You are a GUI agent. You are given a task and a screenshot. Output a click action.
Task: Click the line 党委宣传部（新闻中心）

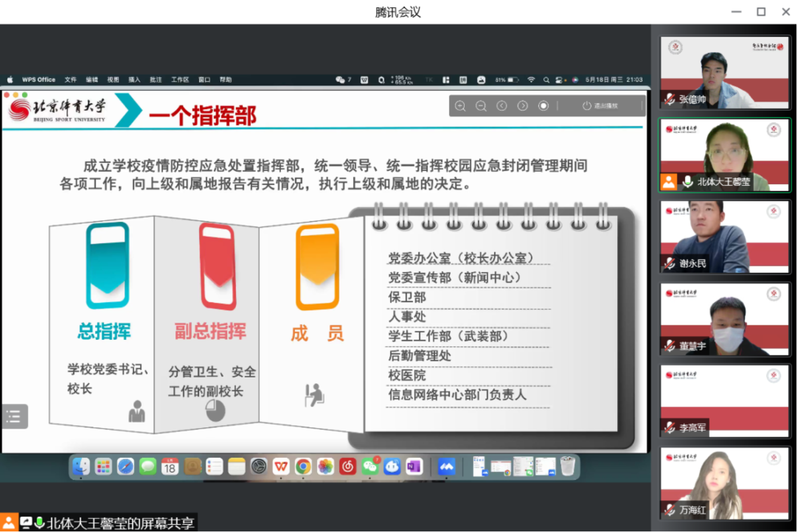tap(455, 278)
